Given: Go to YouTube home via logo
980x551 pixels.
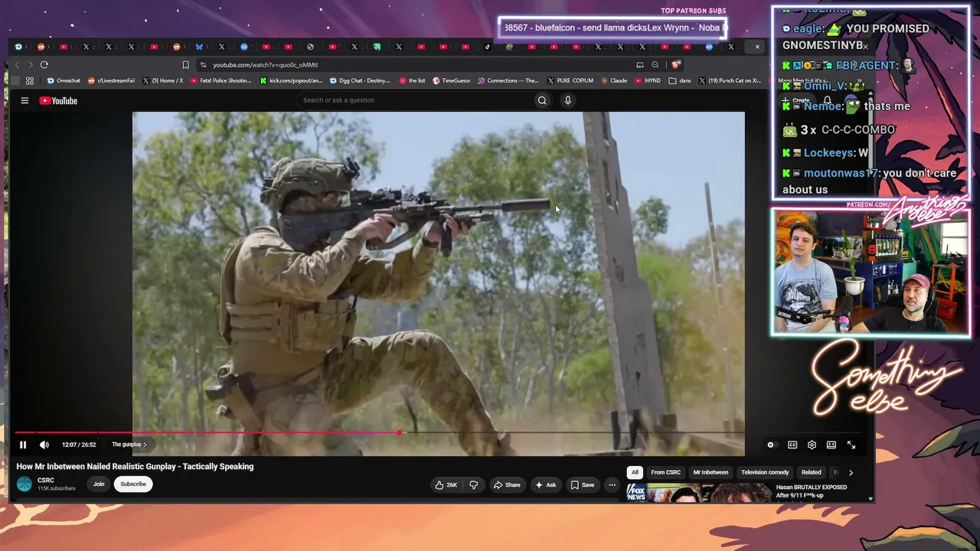Looking at the screenshot, I should point(58,100).
